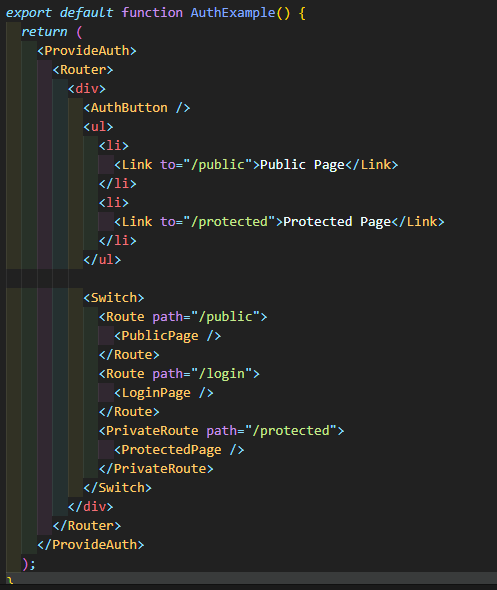Click the opening <ul> tag

click(98, 127)
